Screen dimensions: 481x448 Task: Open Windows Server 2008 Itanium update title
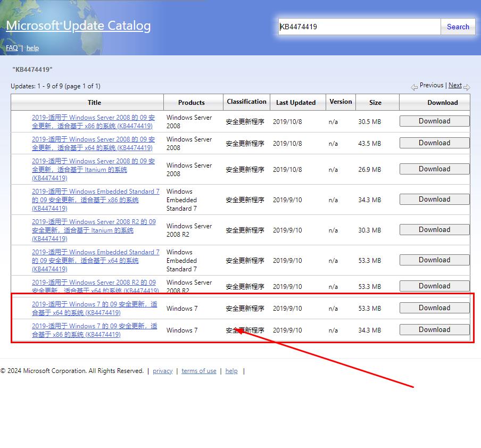pyautogui.click(x=93, y=169)
